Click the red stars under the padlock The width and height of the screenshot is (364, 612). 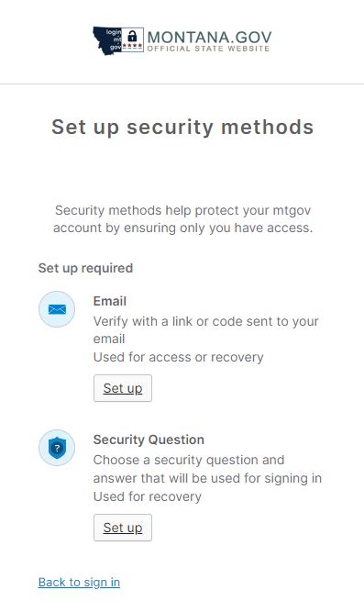pyautogui.click(x=132, y=47)
